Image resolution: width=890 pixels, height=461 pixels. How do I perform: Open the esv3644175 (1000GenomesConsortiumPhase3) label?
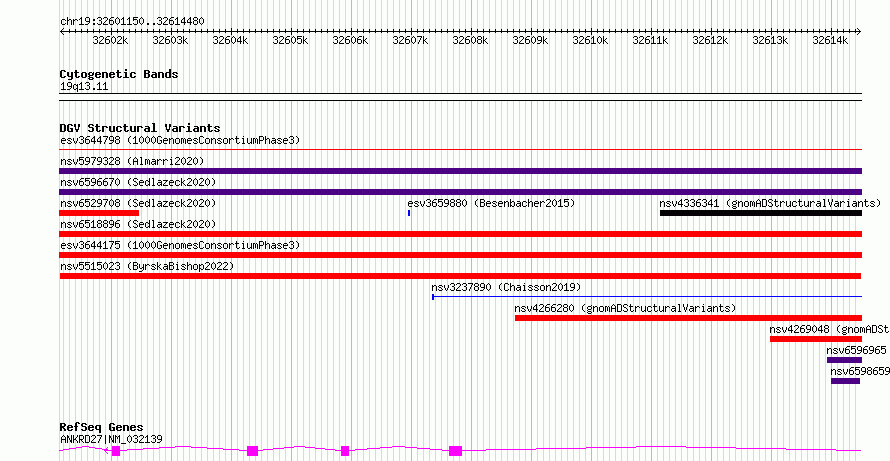tap(180, 245)
